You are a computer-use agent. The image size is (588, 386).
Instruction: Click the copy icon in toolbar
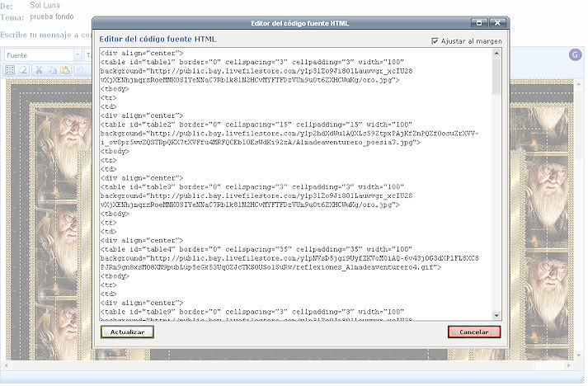[52, 70]
